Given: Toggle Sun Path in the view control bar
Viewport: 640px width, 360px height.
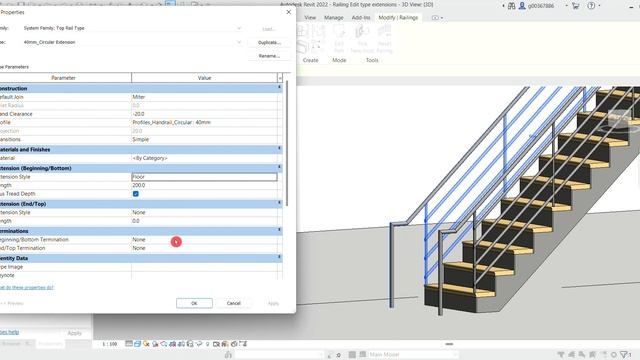Looking at the screenshot, I should pyautogui.click(x=146, y=344).
